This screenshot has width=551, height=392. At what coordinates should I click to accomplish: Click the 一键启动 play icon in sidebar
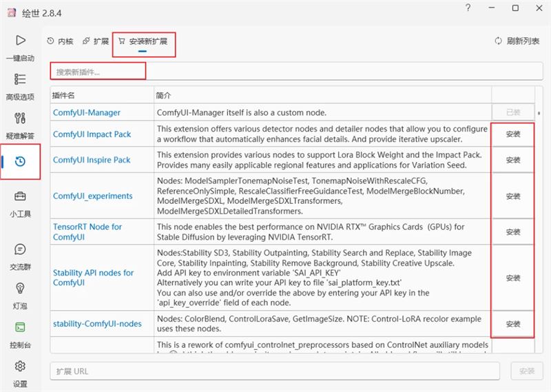[x=21, y=40]
